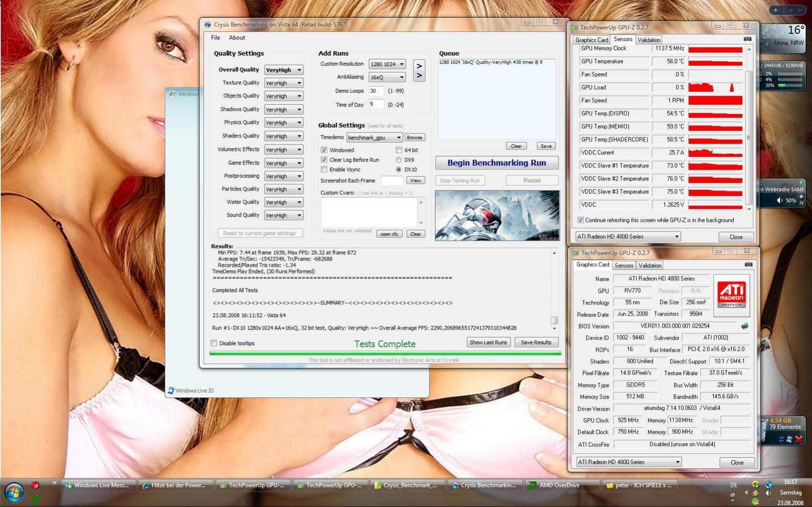Check the Disable tooltips checkbox

(214, 343)
